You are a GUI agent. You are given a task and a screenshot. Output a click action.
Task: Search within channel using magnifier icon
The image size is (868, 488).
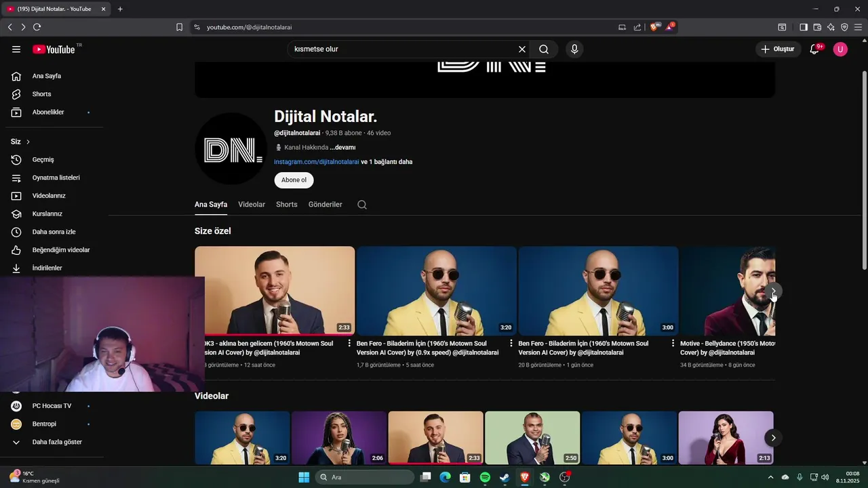pyautogui.click(x=362, y=205)
